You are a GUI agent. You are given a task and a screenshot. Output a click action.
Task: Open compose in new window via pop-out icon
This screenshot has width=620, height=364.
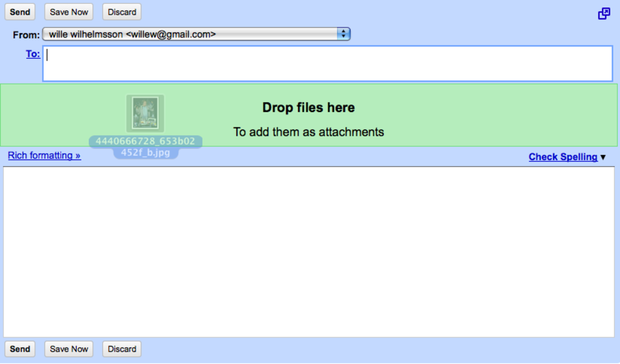pyautogui.click(x=604, y=13)
